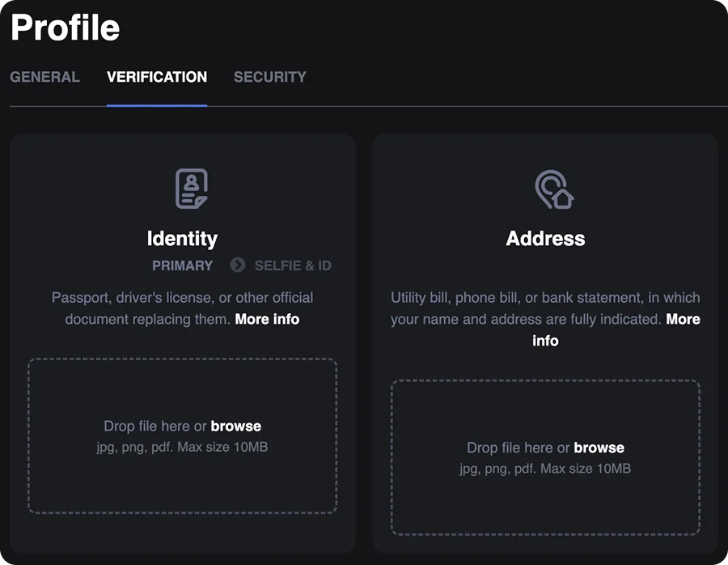Click the Address file drop zone
Viewport: 728px width, 565px height.
tap(545, 457)
